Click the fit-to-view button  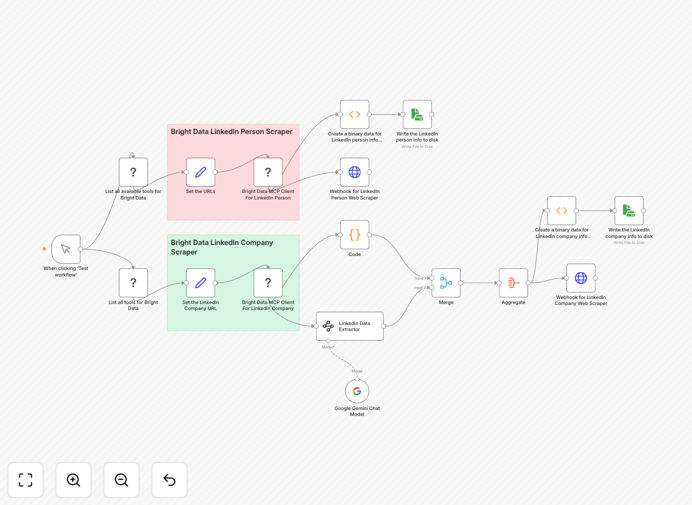pos(26,480)
